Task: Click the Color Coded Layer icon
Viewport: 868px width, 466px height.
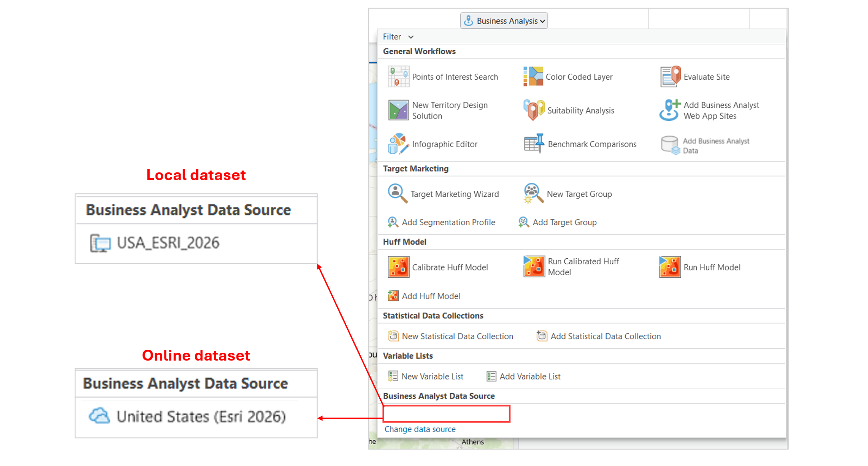Action: tap(533, 76)
